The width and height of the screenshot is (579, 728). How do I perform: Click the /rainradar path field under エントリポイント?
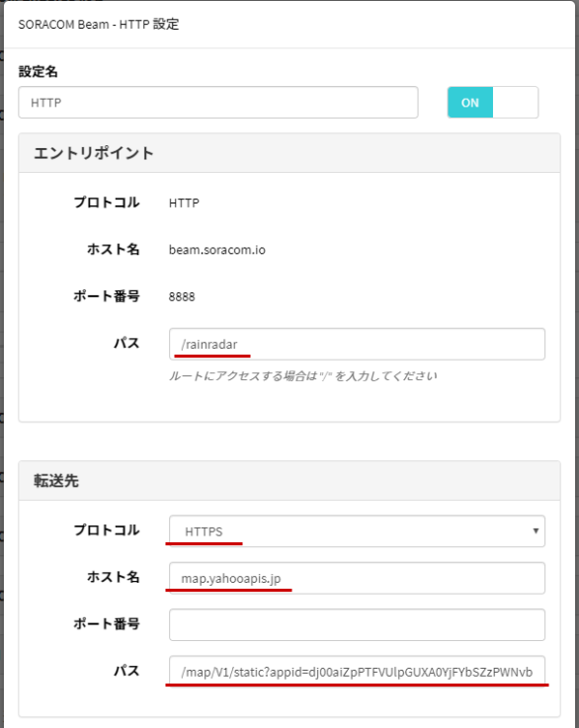357,344
